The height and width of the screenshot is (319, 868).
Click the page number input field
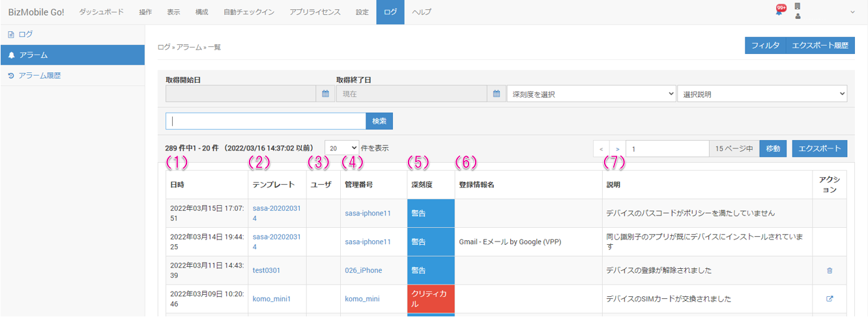click(667, 148)
